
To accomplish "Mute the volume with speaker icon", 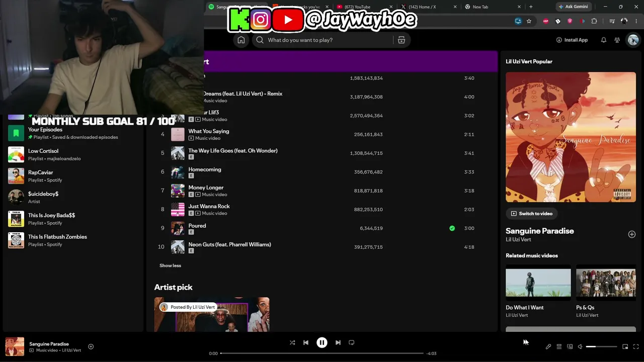I will (580, 346).
